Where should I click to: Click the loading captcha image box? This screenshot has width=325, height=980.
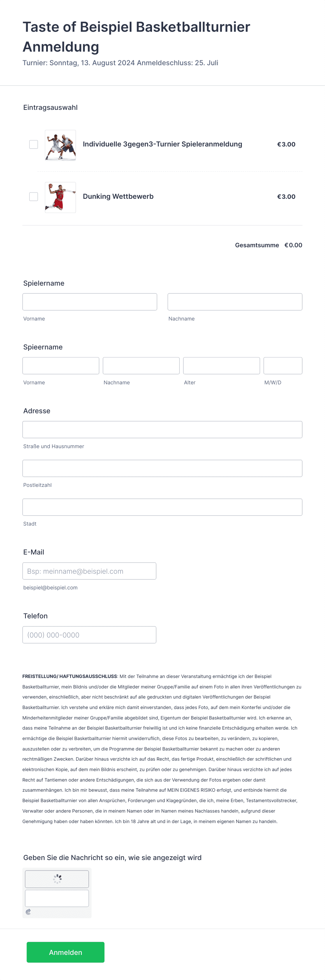[57, 879]
